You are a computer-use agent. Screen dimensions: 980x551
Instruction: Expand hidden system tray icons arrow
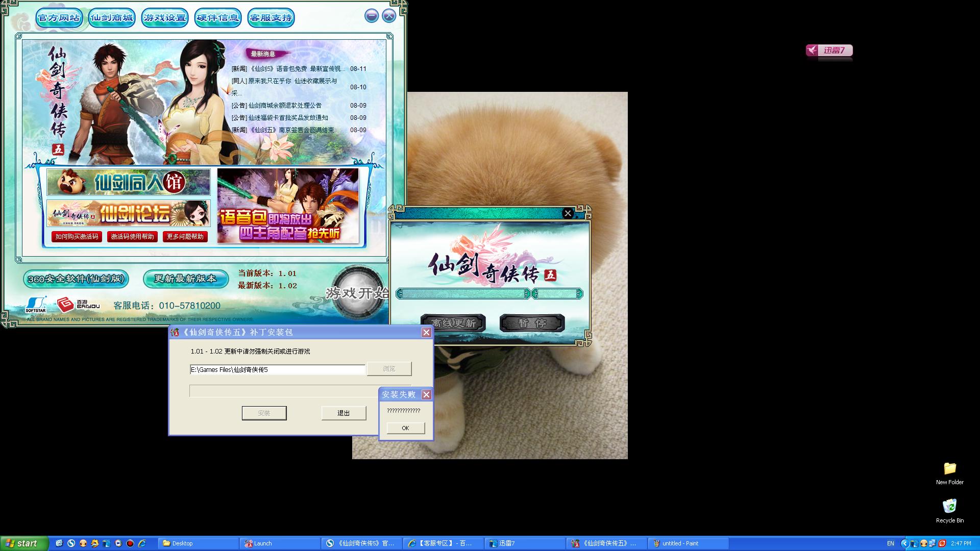(x=904, y=543)
